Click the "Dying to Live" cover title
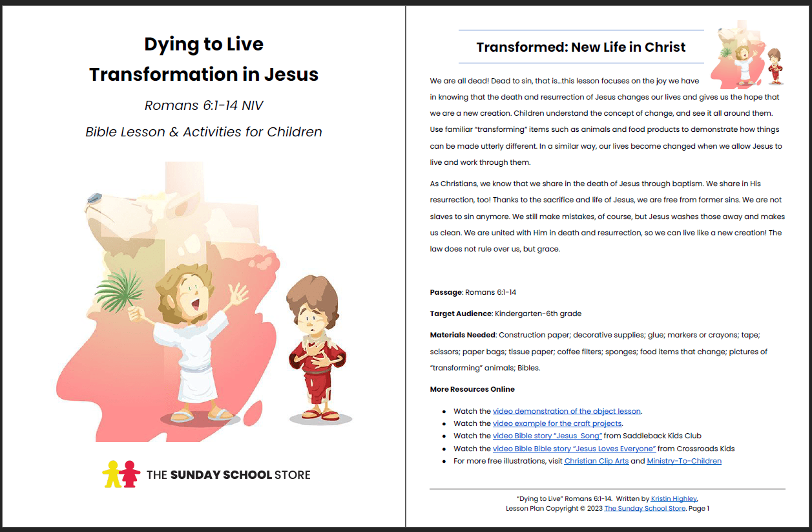 [204, 44]
